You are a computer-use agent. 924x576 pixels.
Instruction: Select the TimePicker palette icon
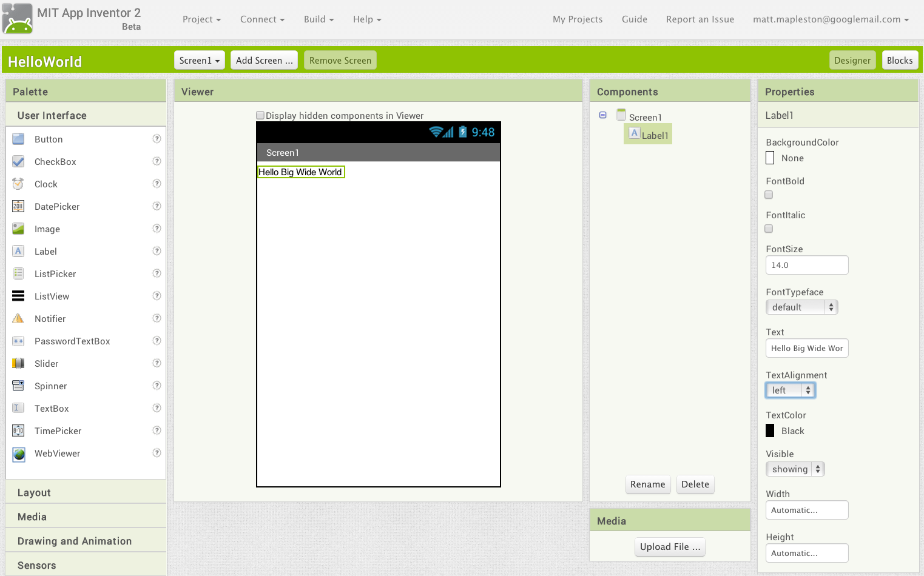(x=18, y=430)
